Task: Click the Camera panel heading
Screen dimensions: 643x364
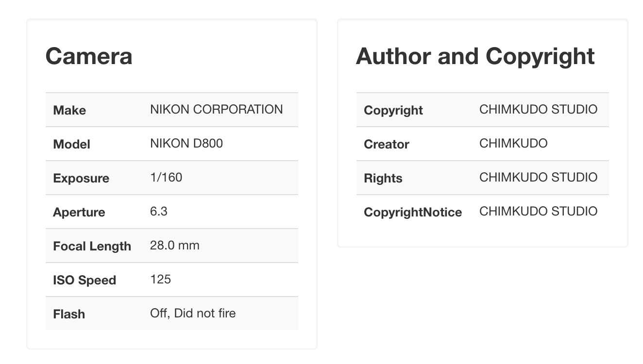Action: (89, 56)
